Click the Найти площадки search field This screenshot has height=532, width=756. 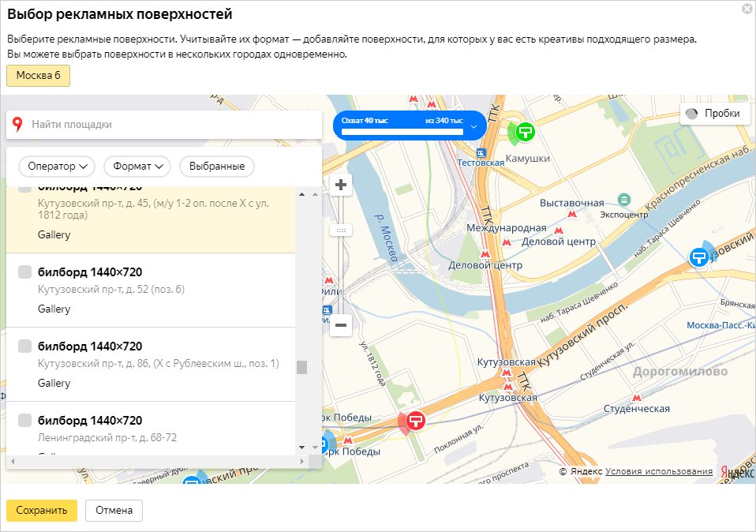(x=164, y=125)
